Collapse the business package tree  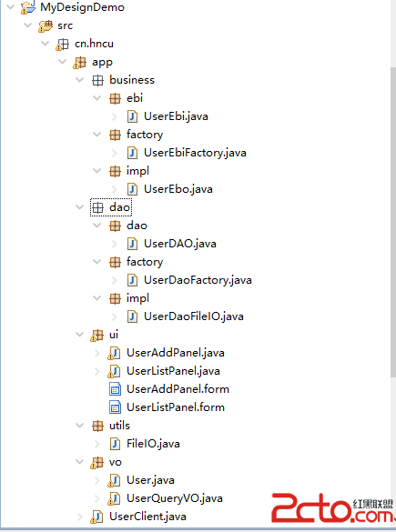pos(80,80)
